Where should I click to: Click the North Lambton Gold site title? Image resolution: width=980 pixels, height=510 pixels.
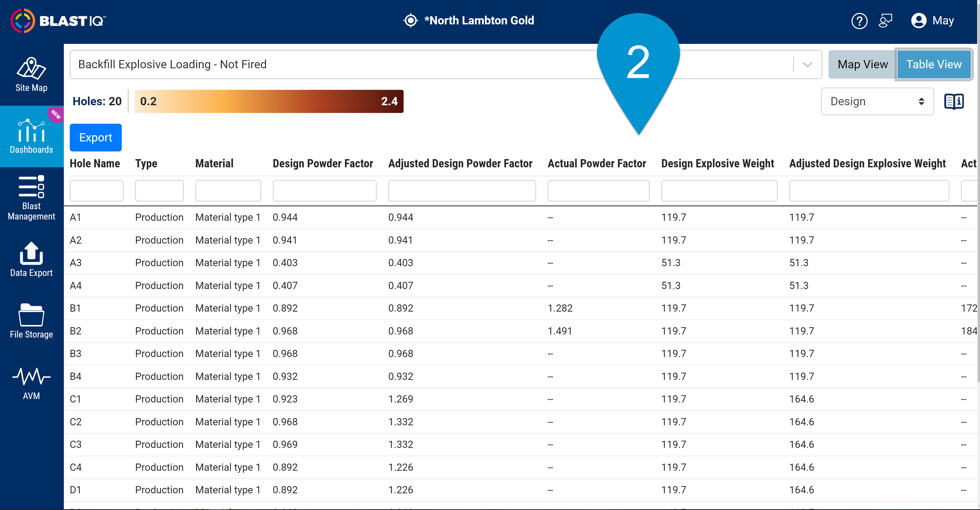(x=479, y=21)
